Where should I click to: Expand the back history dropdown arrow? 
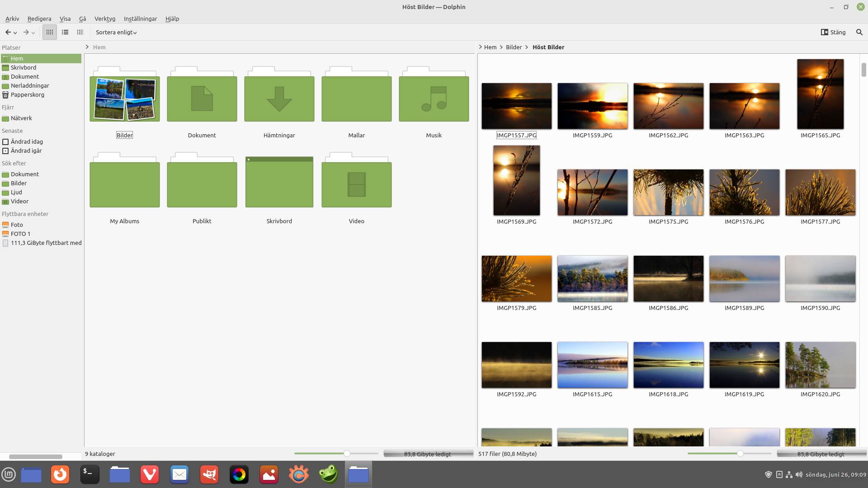click(15, 33)
